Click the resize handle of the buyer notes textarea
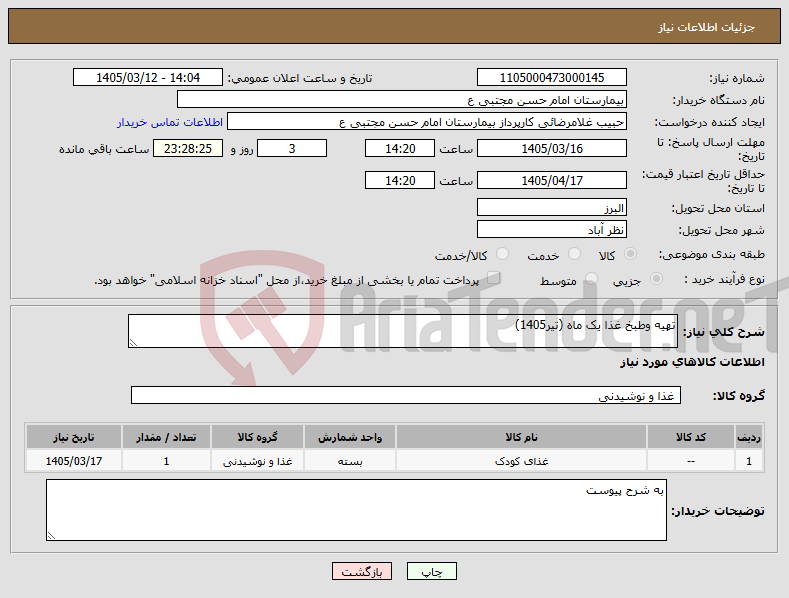The image size is (789, 598). [x=51, y=536]
